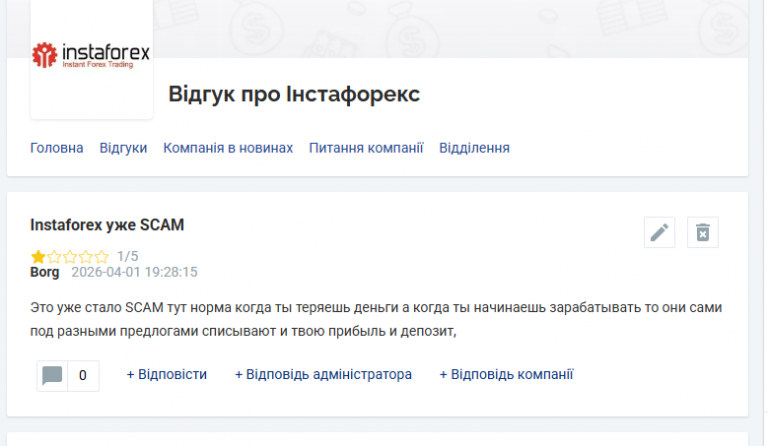The width and height of the screenshot is (768, 446).
Task: Click heading Відгук про Інстафорекс
Action: click(294, 94)
